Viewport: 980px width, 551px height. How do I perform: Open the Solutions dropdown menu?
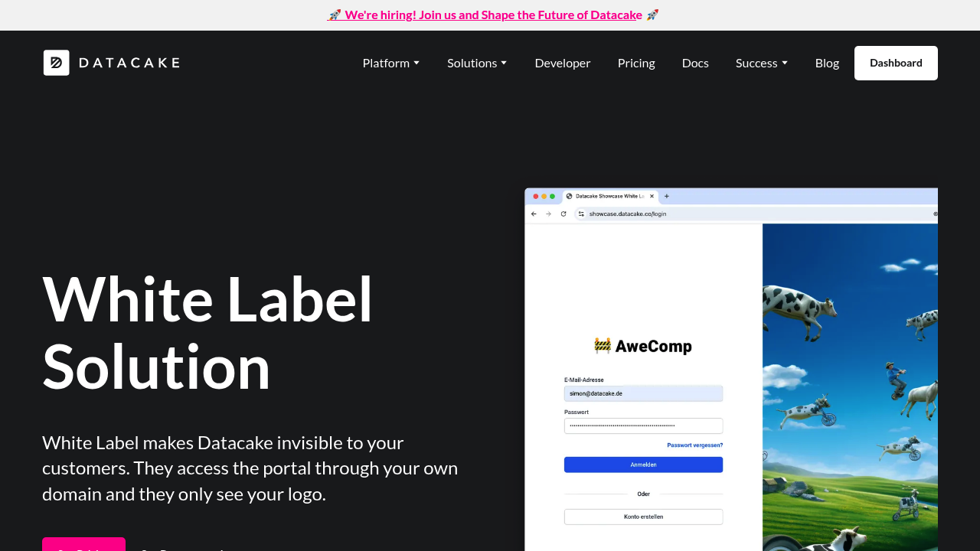[x=477, y=63]
